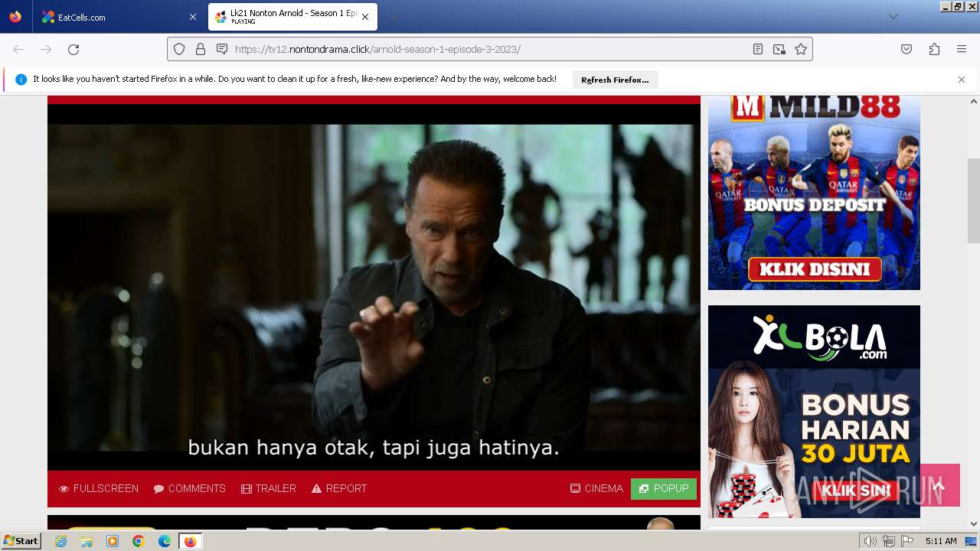Toggle CINEMA mode
Screen dimensions: 980x551
596,488
